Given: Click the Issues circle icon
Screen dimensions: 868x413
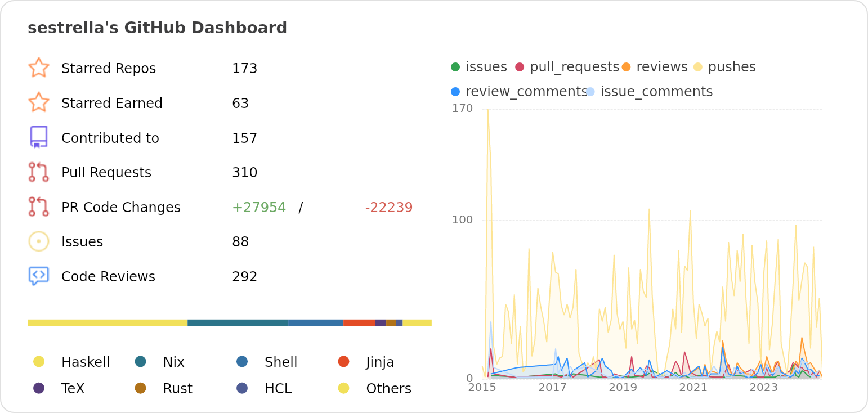Looking at the screenshot, I should point(39,241).
